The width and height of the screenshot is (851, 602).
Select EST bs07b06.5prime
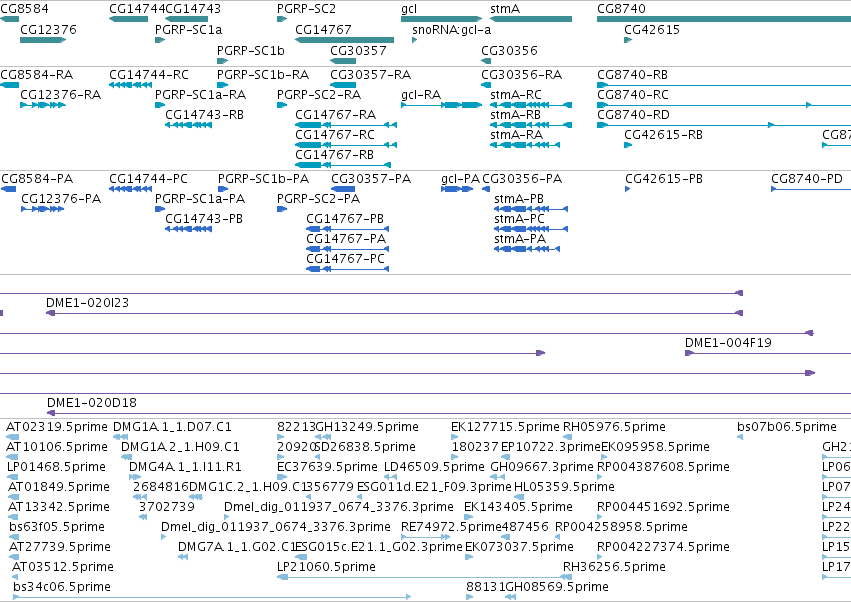point(787,427)
